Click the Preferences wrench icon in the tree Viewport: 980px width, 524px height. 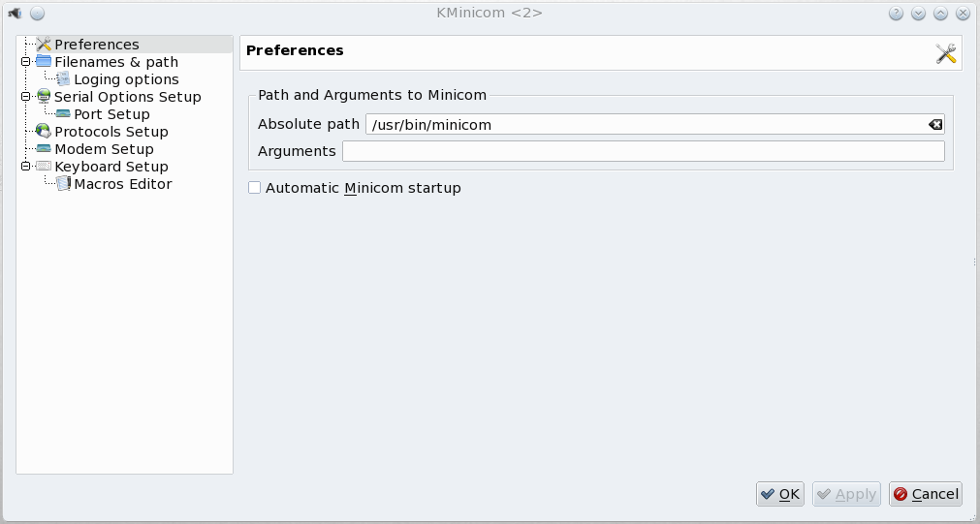(x=44, y=45)
